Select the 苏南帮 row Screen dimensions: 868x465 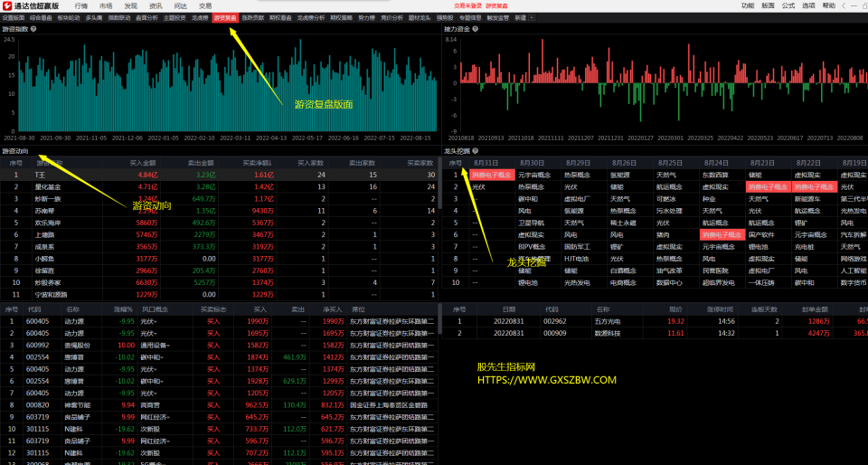(x=219, y=211)
